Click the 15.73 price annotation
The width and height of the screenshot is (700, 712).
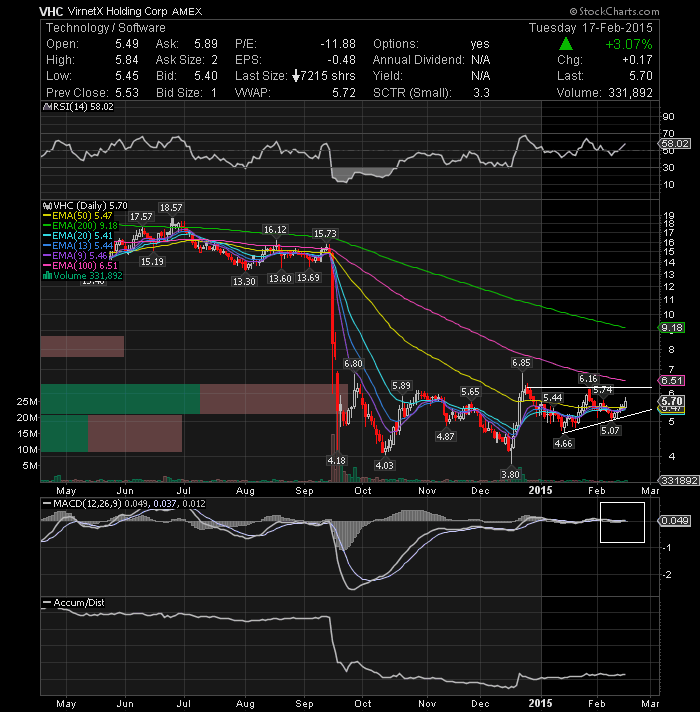click(325, 234)
